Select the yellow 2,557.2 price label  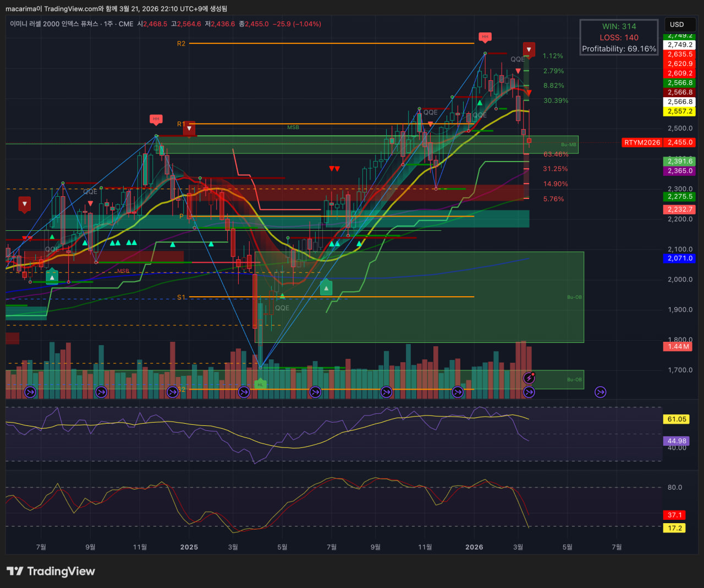680,111
